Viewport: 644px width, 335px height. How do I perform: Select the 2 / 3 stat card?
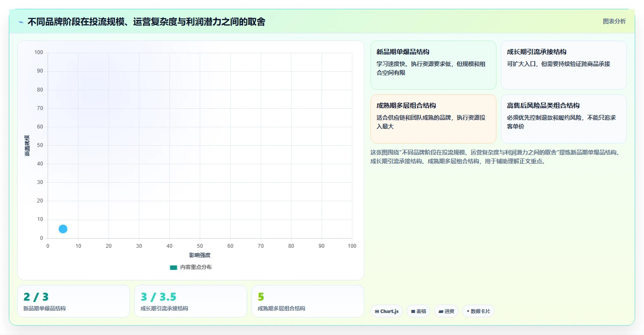74,301
